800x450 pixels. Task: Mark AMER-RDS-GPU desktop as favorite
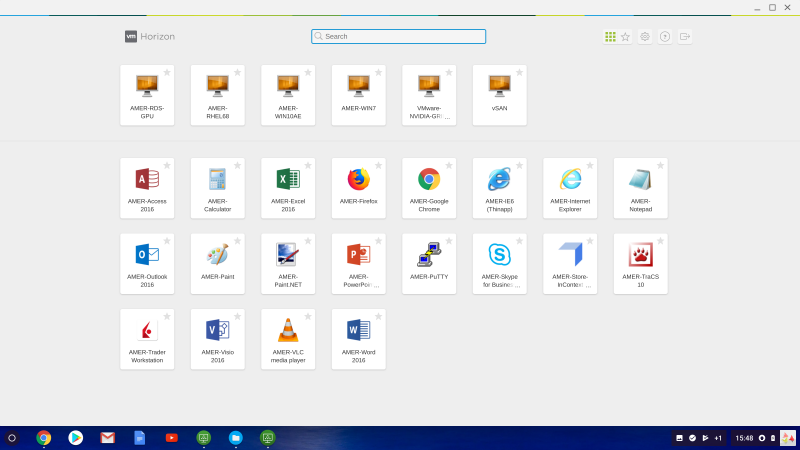(x=167, y=72)
